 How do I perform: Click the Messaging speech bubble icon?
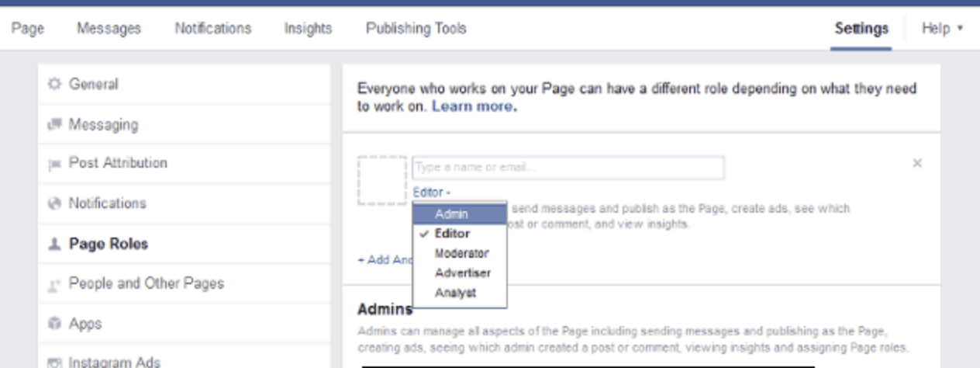[54, 124]
